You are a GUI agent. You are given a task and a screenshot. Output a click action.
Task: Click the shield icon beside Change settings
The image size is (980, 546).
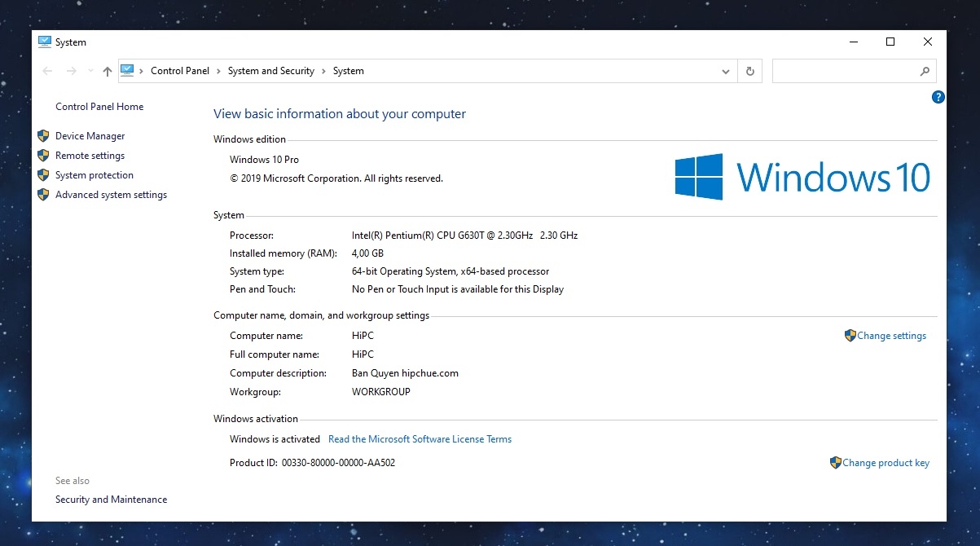(850, 335)
